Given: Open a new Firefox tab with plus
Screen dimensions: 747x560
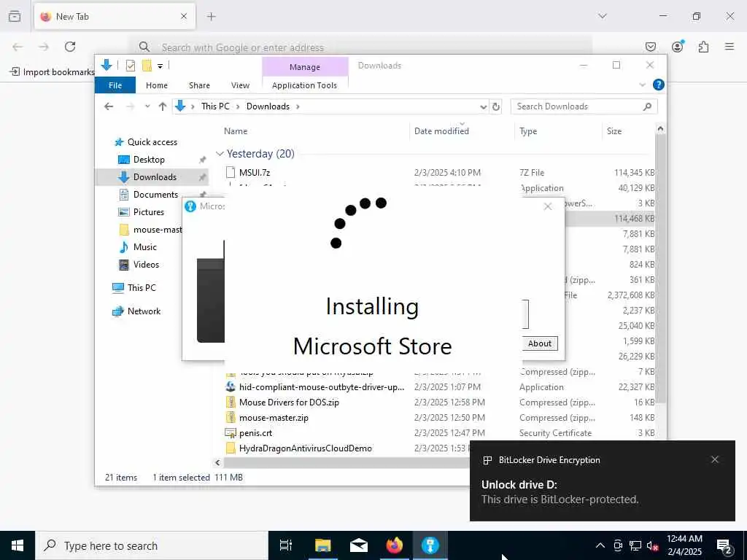Looking at the screenshot, I should click(211, 16).
